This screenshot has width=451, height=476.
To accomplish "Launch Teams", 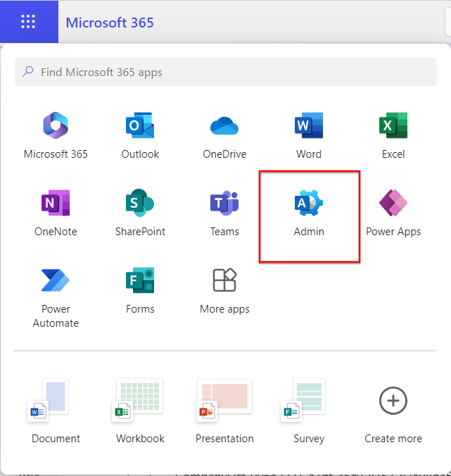I will click(x=224, y=213).
